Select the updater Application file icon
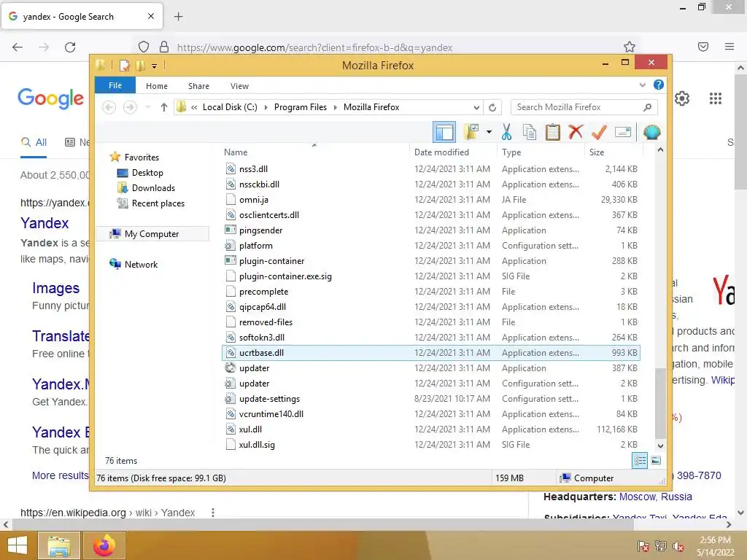The height and width of the screenshot is (560, 747). [231, 367]
